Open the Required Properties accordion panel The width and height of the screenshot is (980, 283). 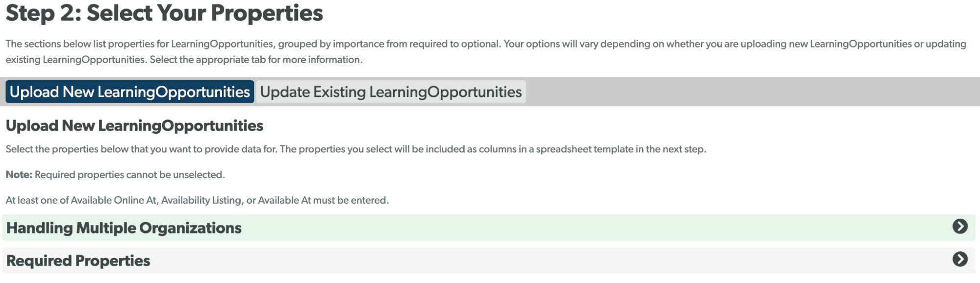point(80,260)
